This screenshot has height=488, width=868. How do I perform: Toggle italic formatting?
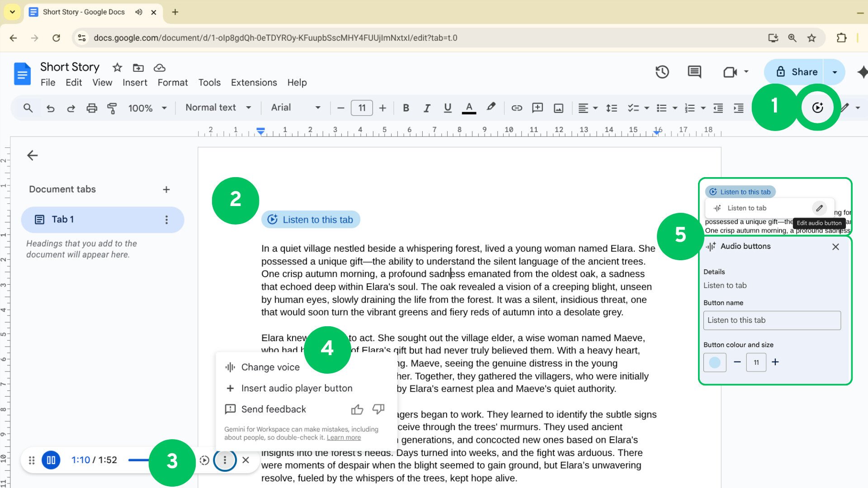pyautogui.click(x=426, y=108)
